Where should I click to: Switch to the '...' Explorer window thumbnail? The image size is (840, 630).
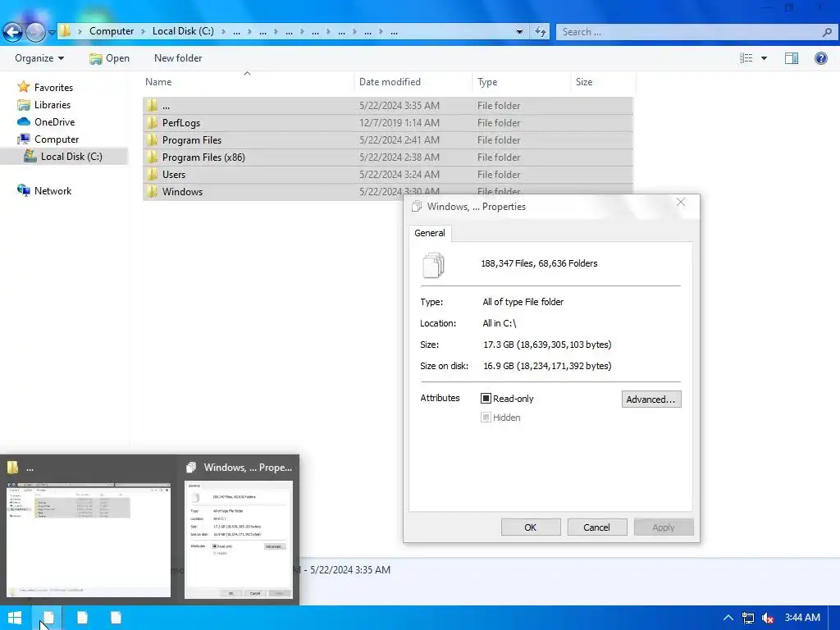89,540
